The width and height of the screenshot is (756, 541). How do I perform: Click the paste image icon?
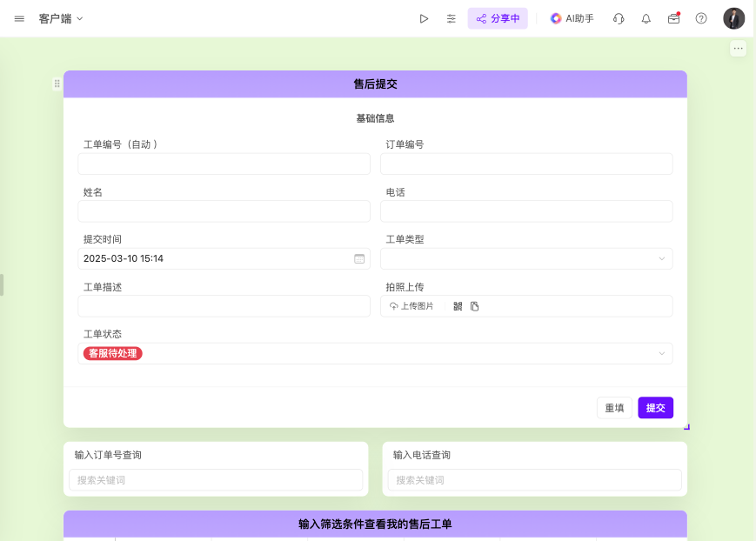475,306
